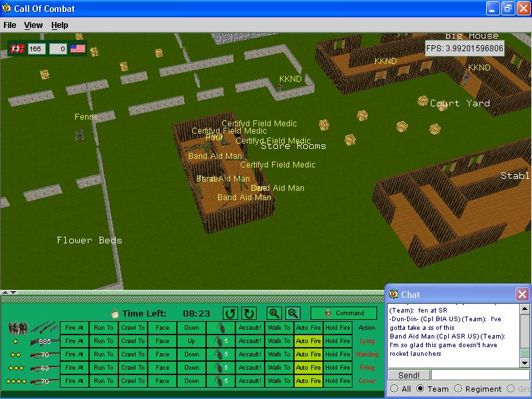Click the squad weapons rifles icon
This screenshot has height=399, width=532.
click(x=45, y=327)
